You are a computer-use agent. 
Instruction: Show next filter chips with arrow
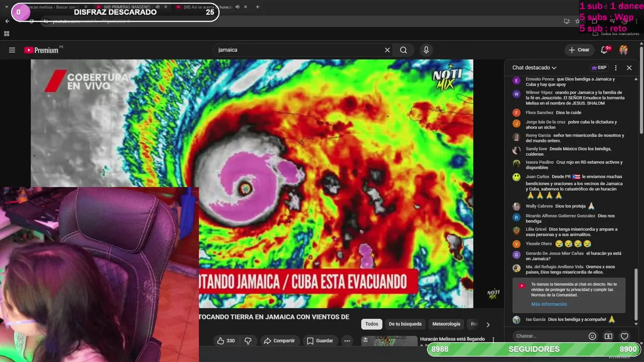[x=488, y=324]
